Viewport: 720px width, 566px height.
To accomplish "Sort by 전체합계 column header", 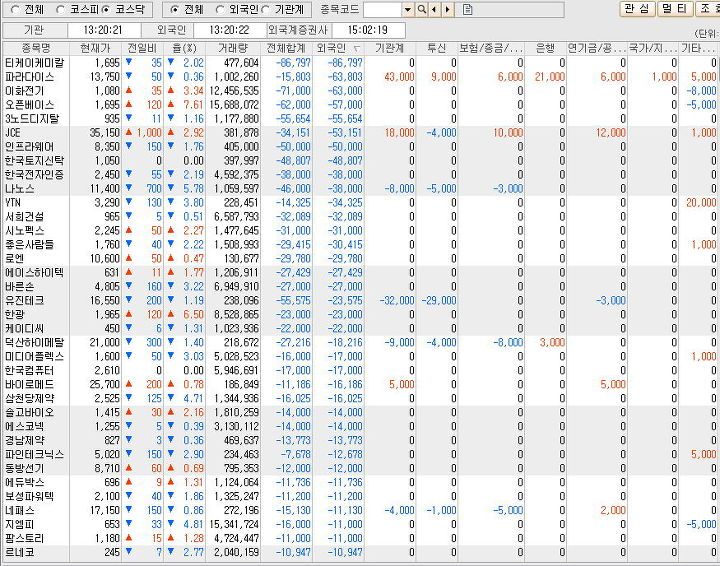I will pos(286,48).
